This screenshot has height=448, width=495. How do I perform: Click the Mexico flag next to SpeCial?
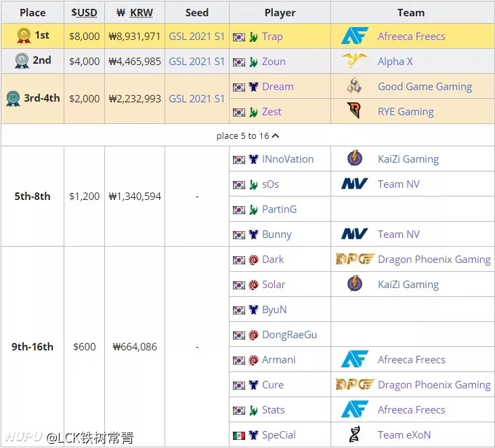239,436
